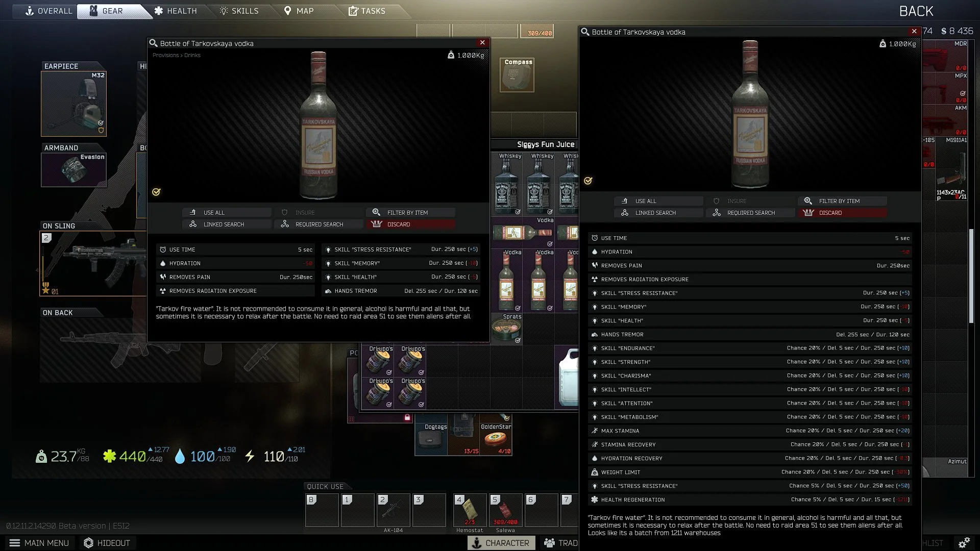This screenshot has height=551, width=980.
Task: Click the Hemostat in quick slot 4
Action: (470, 510)
